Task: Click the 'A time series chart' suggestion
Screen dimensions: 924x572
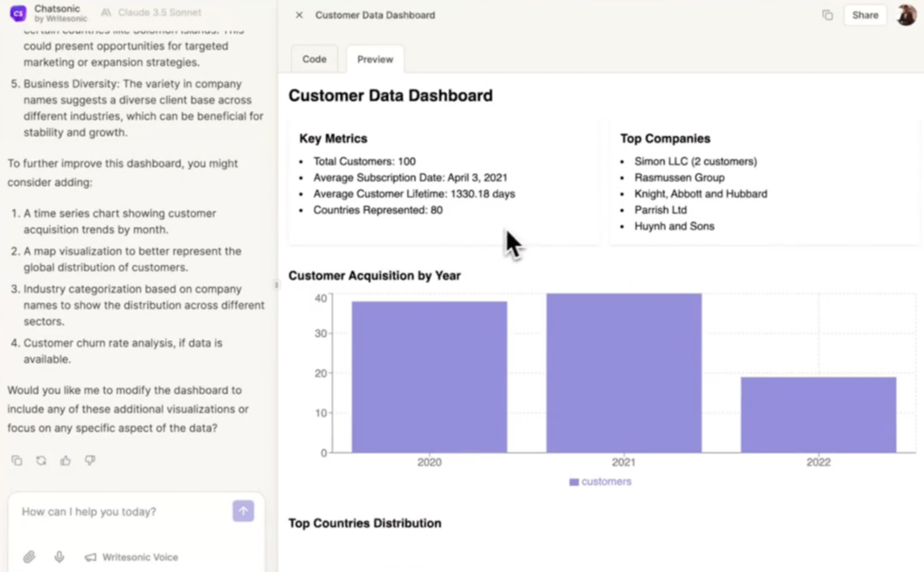Action: click(x=120, y=221)
